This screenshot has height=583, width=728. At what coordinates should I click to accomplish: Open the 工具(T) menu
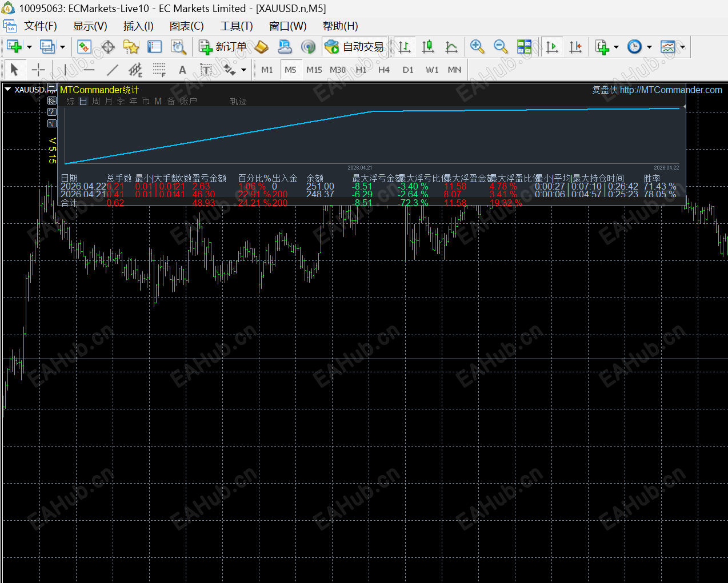236,26
